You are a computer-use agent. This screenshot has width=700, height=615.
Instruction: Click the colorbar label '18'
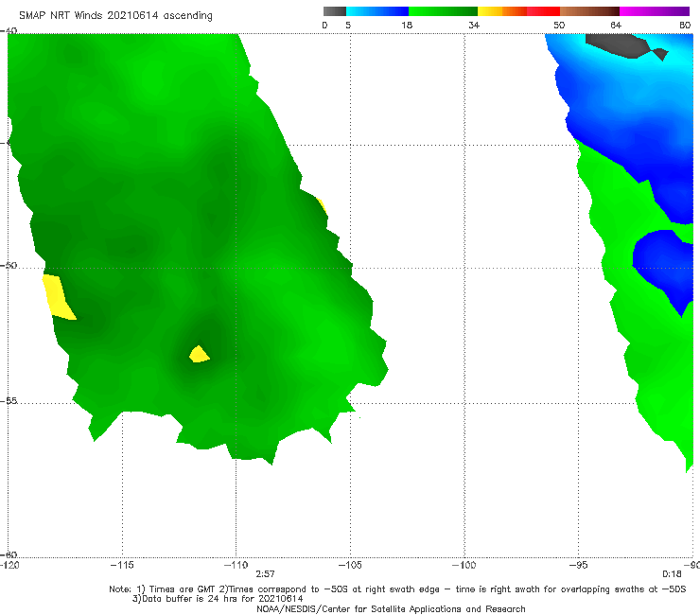click(x=407, y=25)
